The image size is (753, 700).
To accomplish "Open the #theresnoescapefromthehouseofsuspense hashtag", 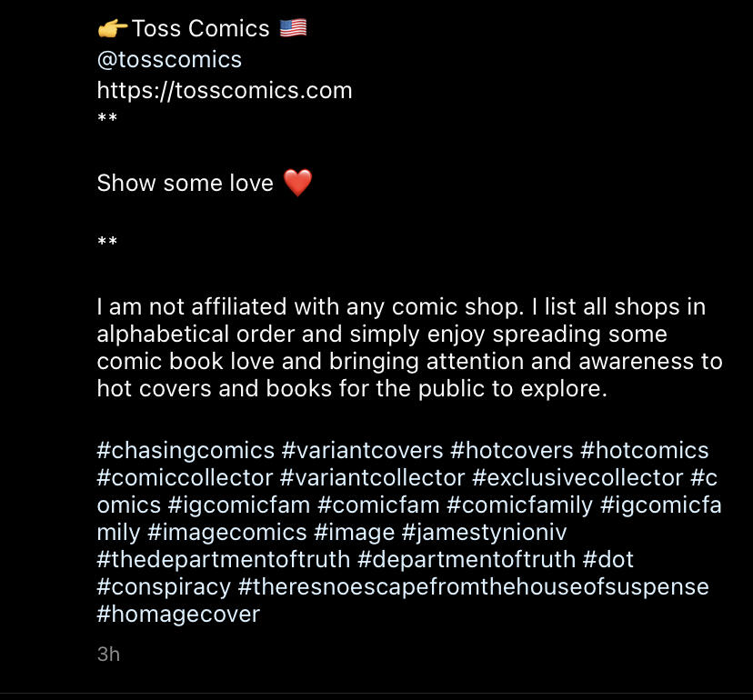I will click(474, 587).
